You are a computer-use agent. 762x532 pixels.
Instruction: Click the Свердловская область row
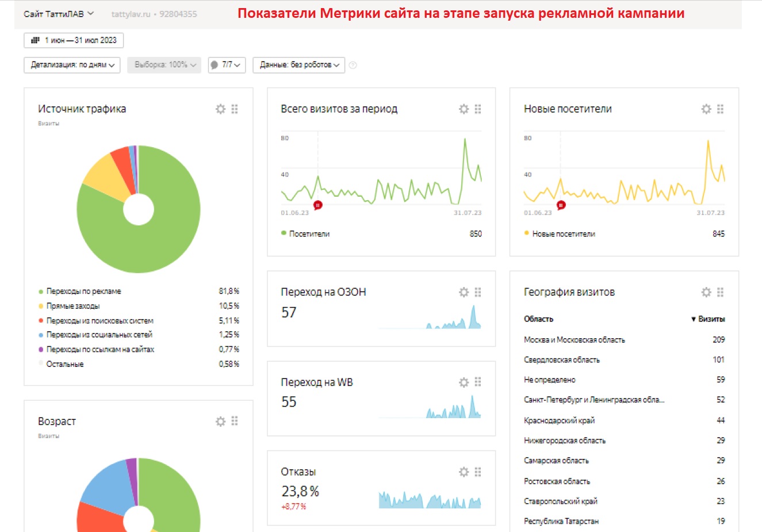624,360
